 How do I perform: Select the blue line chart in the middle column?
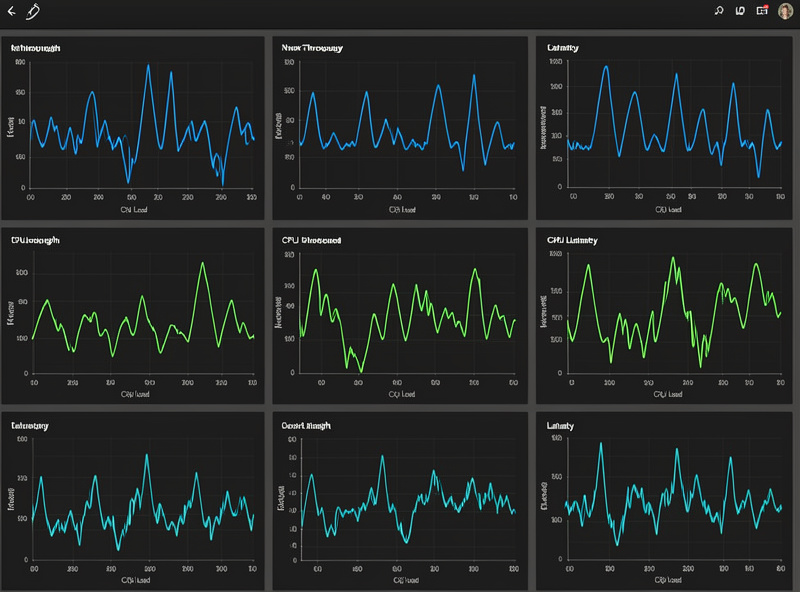[400, 128]
